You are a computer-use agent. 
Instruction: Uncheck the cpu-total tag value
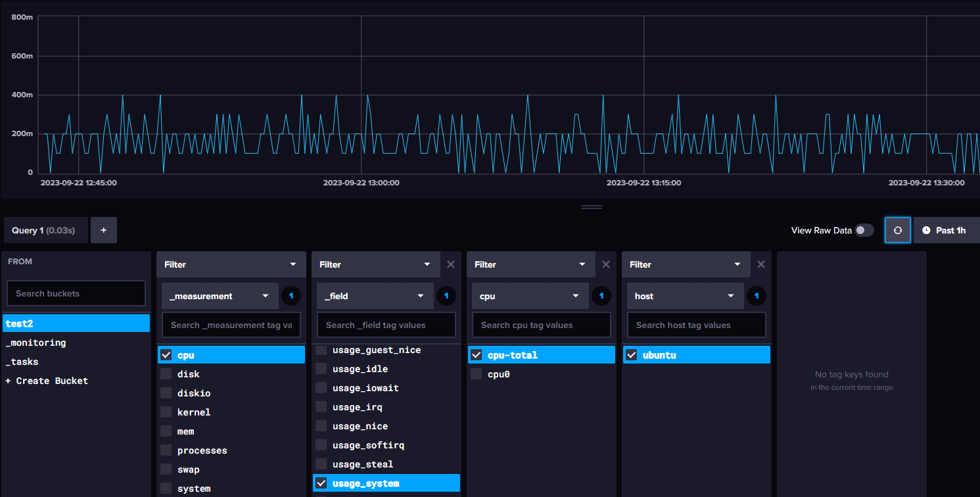tap(477, 355)
